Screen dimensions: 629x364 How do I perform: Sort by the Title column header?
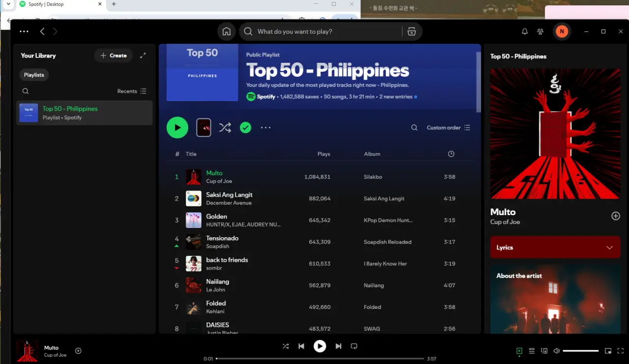pos(191,154)
